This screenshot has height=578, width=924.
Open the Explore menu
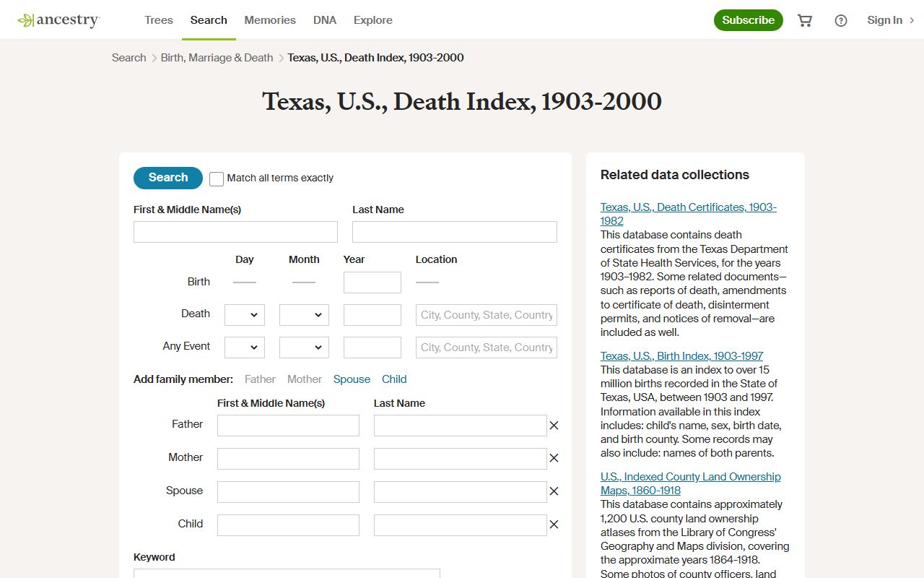pyautogui.click(x=373, y=20)
